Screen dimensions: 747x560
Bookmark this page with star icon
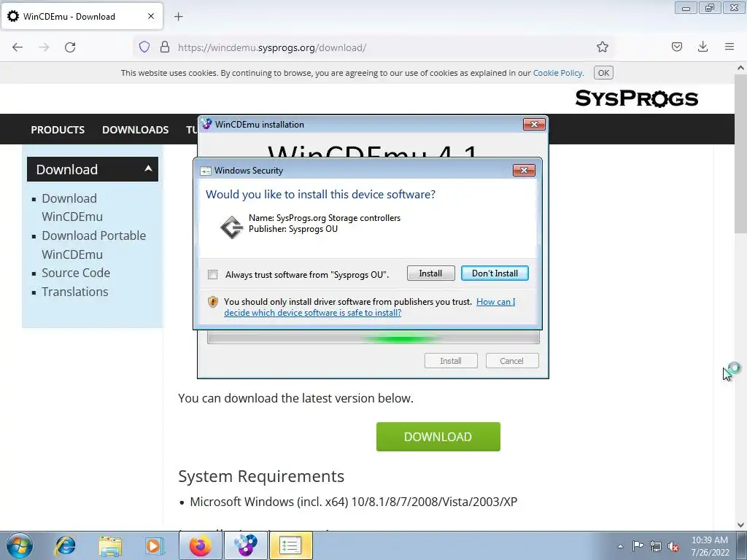[x=602, y=47]
